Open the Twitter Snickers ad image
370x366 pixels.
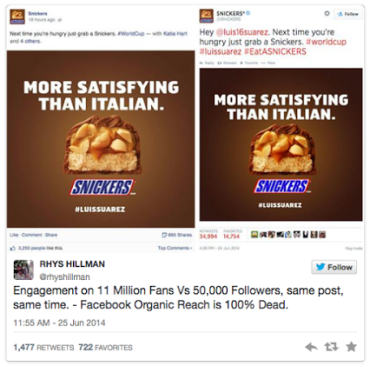(x=281, y=144)
